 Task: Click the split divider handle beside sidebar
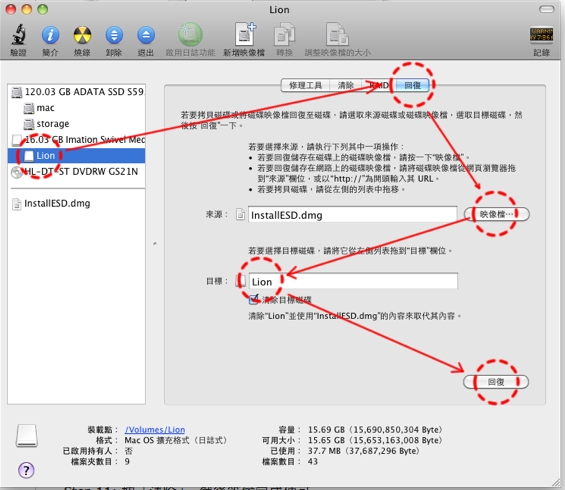tap(155, 244)
